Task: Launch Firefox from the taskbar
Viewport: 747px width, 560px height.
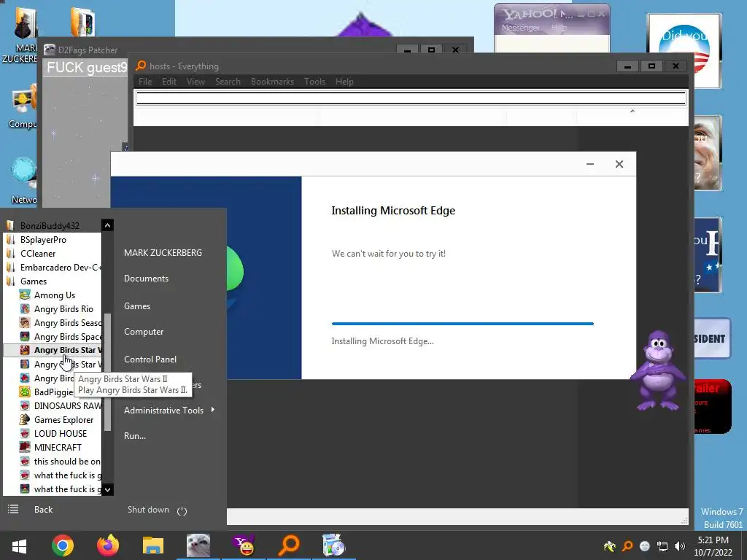Action: coord(108,545)
